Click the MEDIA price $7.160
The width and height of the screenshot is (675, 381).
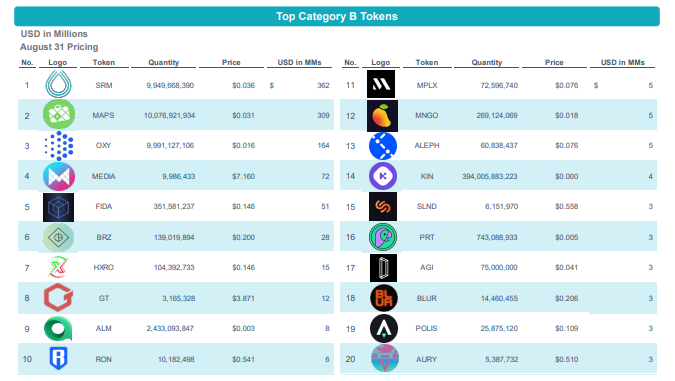pyautogui.click(x=244, y=177)
